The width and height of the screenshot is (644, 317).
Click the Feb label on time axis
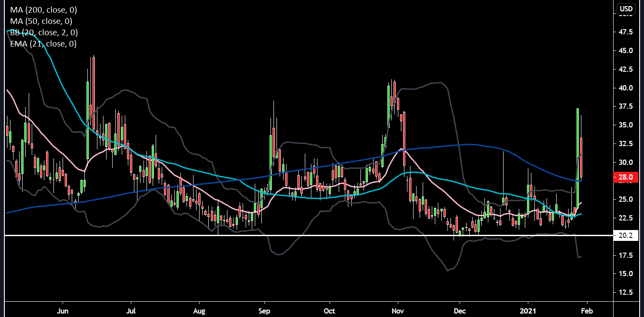587,311
